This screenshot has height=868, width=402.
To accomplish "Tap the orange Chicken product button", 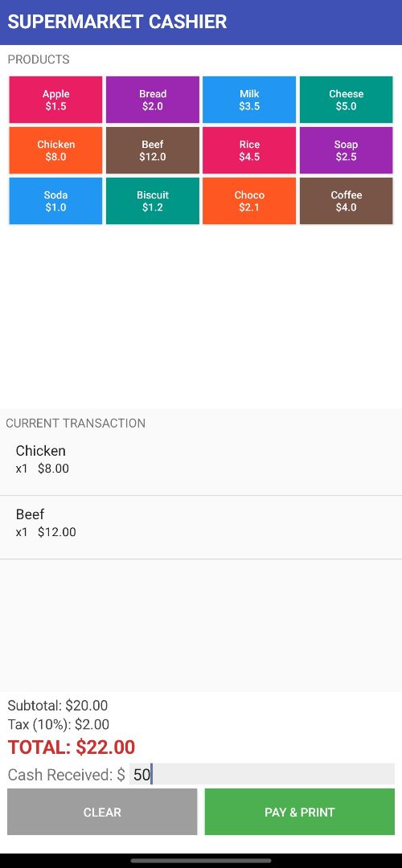I will (x=55, y=150).
